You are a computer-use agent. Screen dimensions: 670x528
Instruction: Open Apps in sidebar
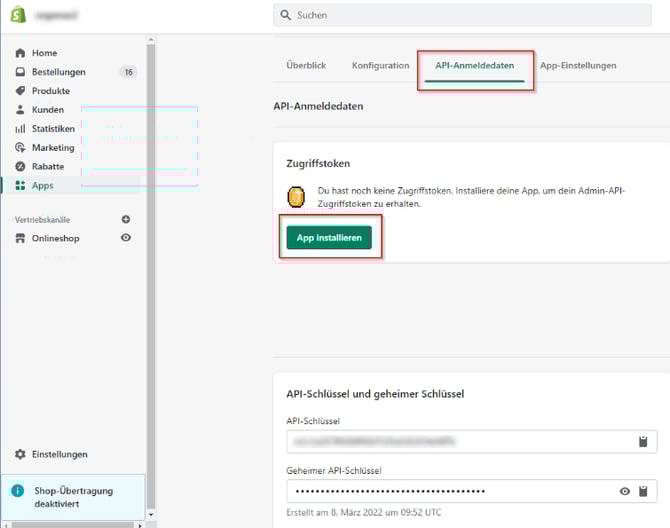[43, 185]
